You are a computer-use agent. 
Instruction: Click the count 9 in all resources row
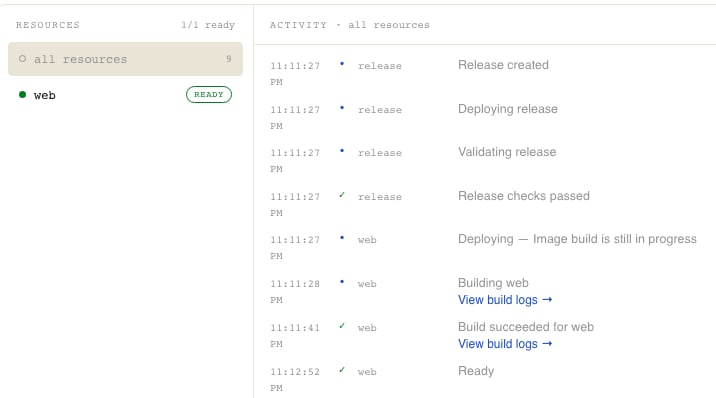pyautogui.click(x=229, y=59)
